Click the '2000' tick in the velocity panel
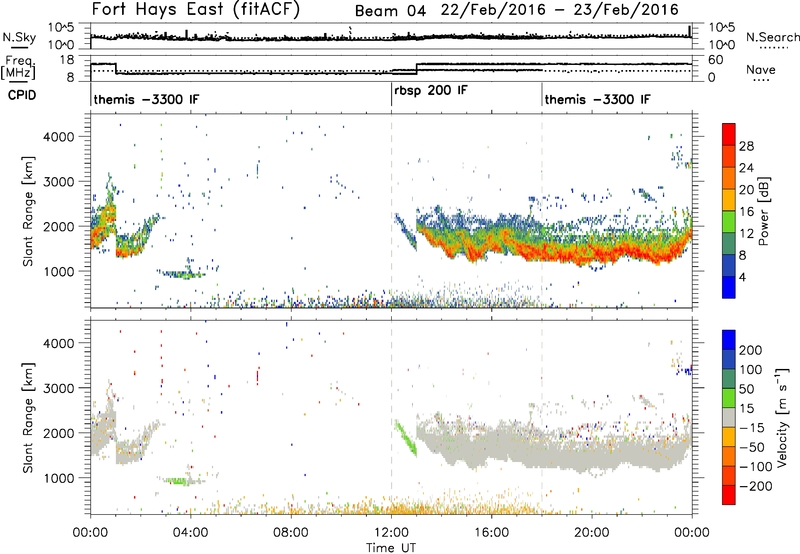 click(x=58, y=433)
